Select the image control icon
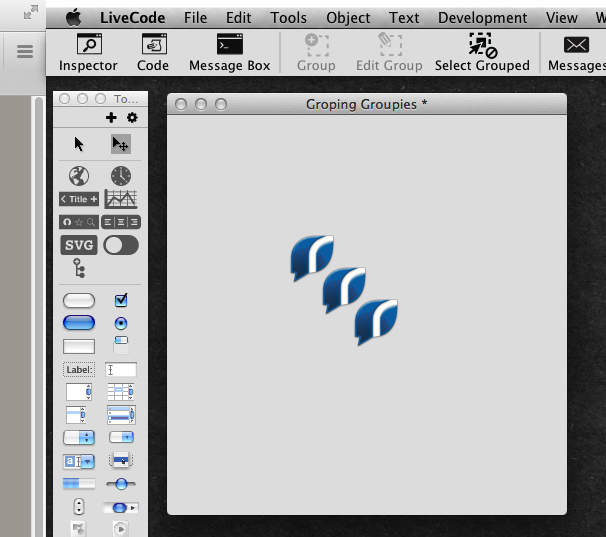 pyautogui.click(x=79, y=528)
